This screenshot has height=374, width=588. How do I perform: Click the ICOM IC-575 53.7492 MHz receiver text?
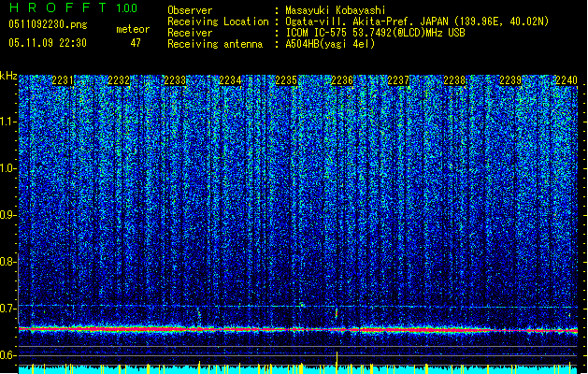[375, 33]
